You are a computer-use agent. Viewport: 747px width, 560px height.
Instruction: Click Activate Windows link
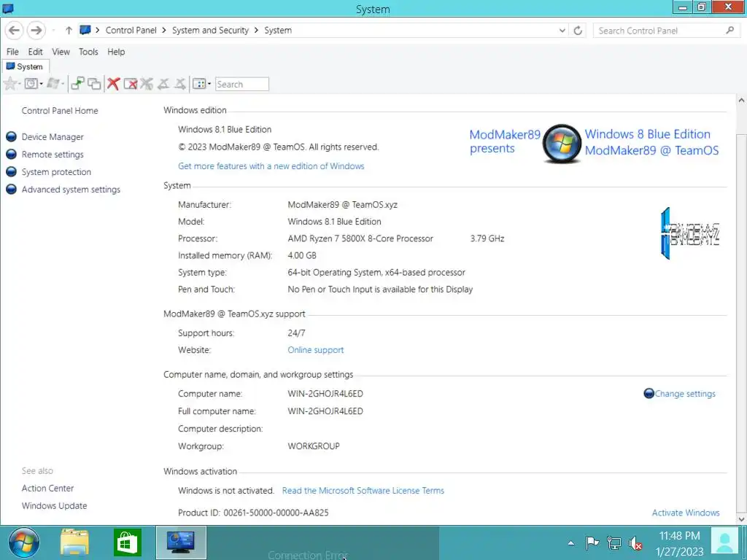[x=686, y=513]
